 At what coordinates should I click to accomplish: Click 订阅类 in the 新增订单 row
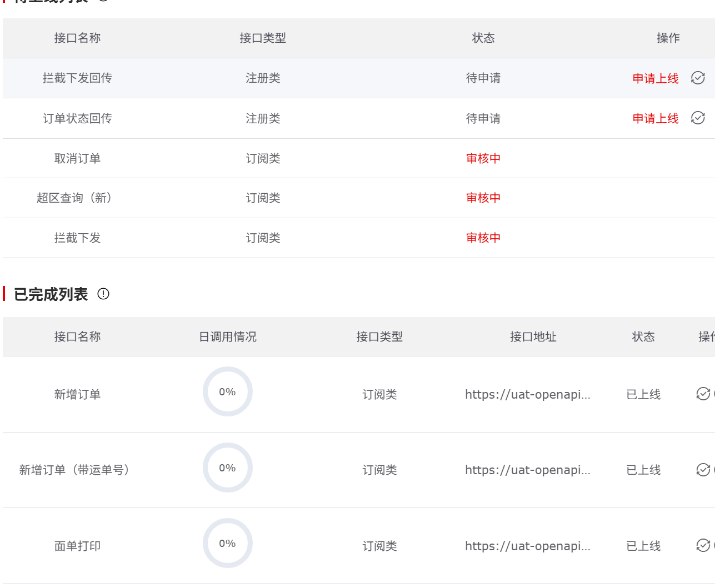(x=379, y=394)
